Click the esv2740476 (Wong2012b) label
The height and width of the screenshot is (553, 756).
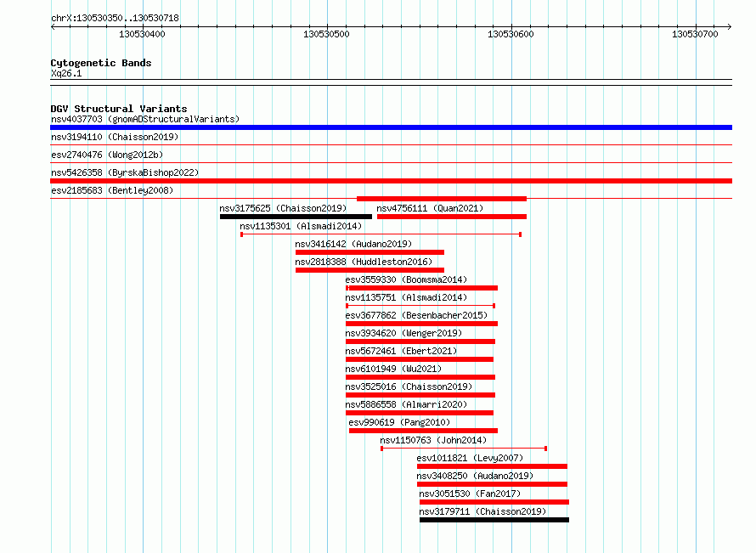(107, 155)
